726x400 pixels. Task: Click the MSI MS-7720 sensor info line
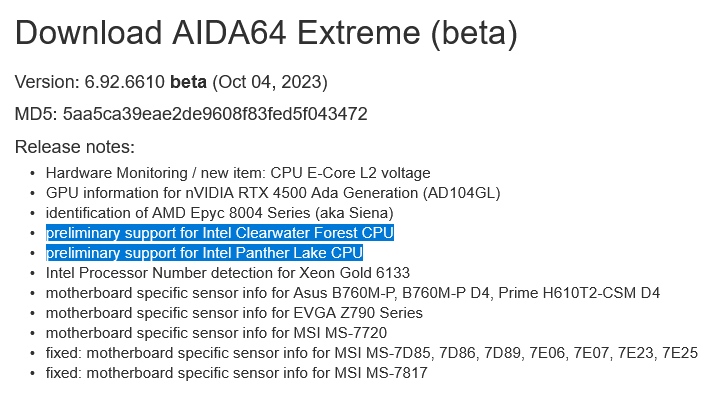[216, 333]
